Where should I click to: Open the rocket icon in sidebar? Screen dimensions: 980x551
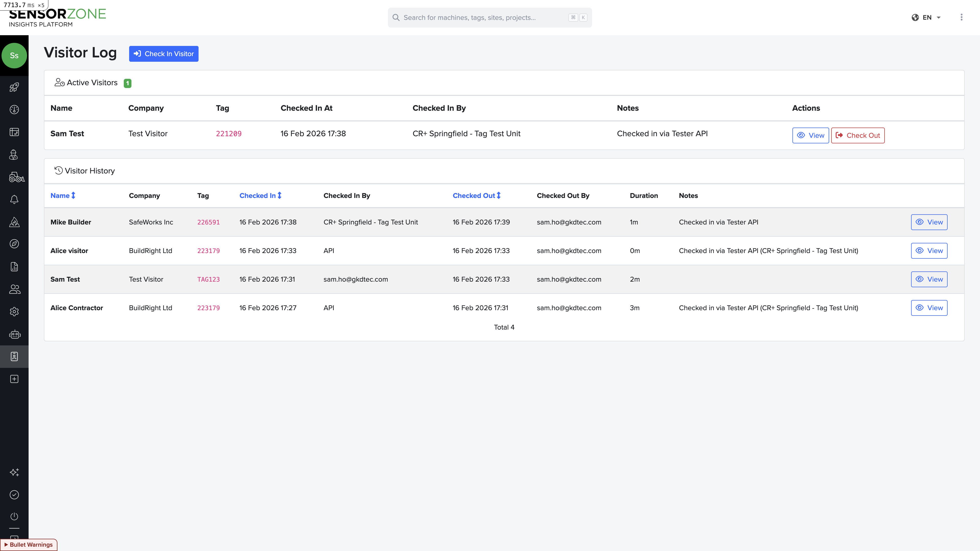coord(14,87)
